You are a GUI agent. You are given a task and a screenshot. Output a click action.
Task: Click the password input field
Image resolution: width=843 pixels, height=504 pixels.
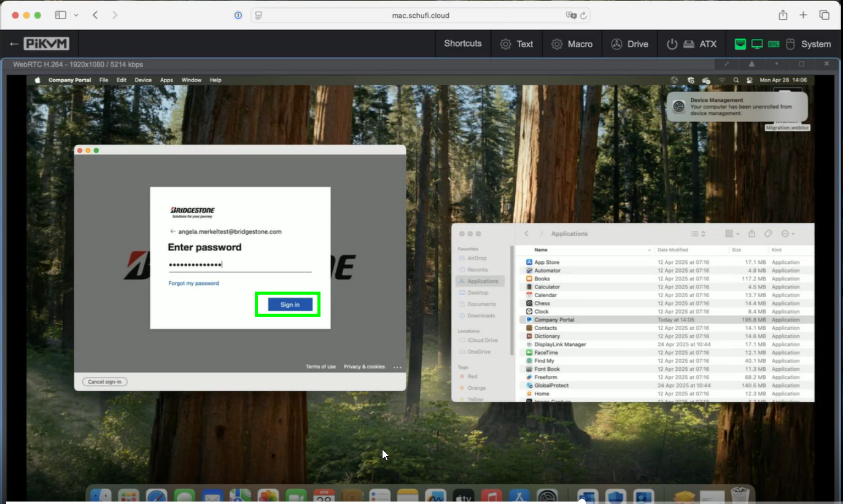coord(239,265)
